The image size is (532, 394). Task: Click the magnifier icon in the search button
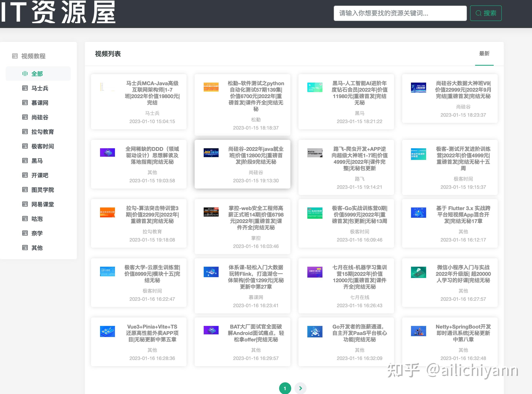click(478, 13)
